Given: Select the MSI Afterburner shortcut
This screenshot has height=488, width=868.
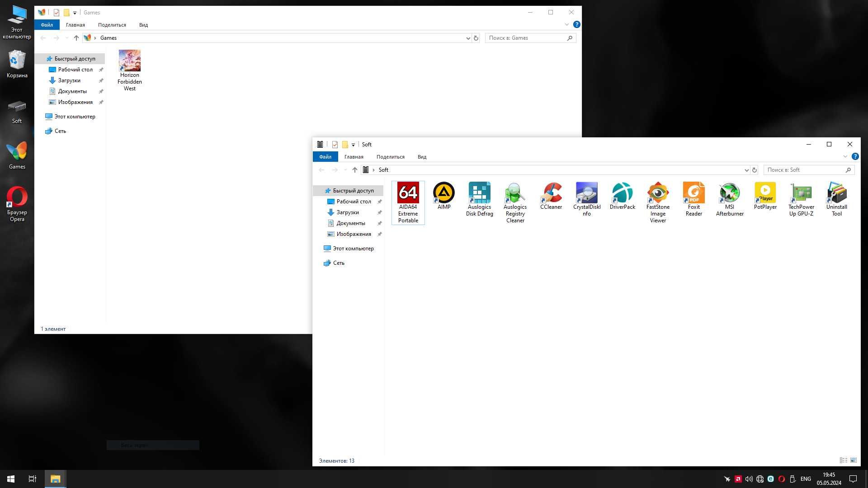Looking at the screenshot, I should [729, 199].
